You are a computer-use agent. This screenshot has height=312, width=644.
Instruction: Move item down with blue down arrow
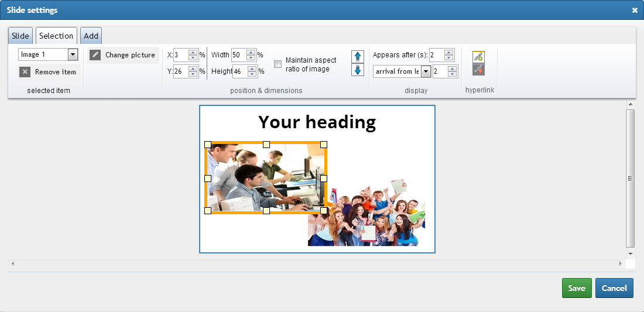tap(358, 70)
